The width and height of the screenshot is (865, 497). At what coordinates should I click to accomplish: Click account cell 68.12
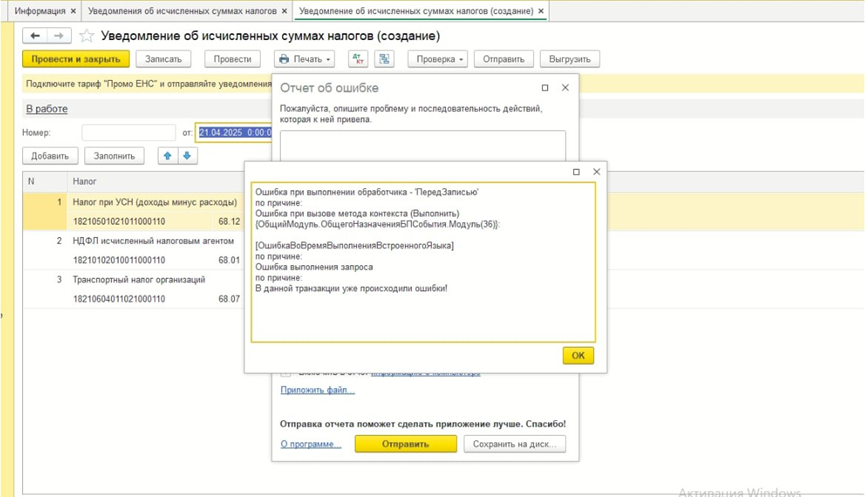point(229,222)
